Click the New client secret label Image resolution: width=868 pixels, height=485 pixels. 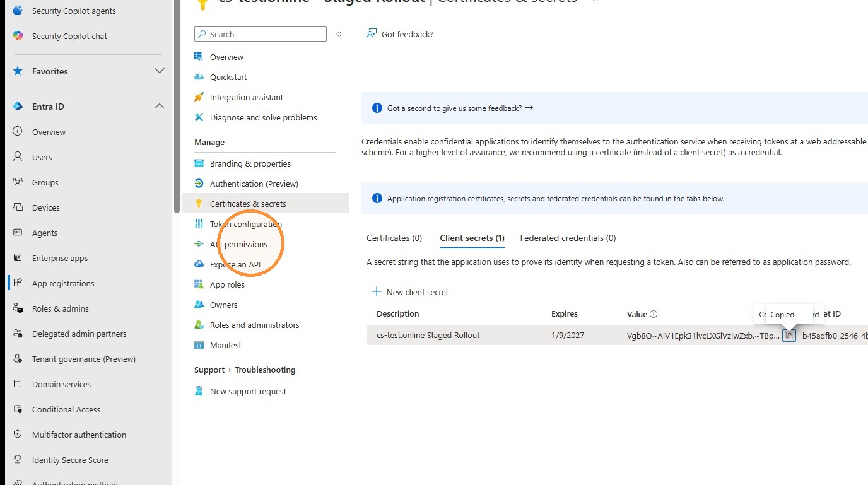point(418,292)
